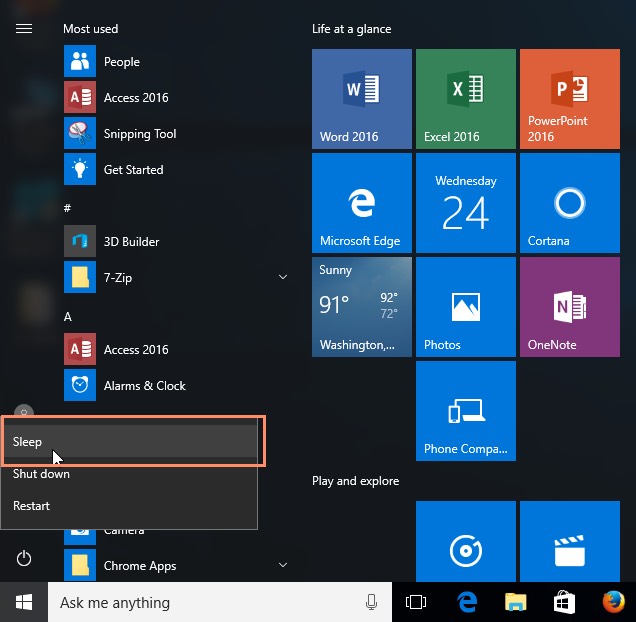Expand the 7-Zip folder chevron

point(283,277)
